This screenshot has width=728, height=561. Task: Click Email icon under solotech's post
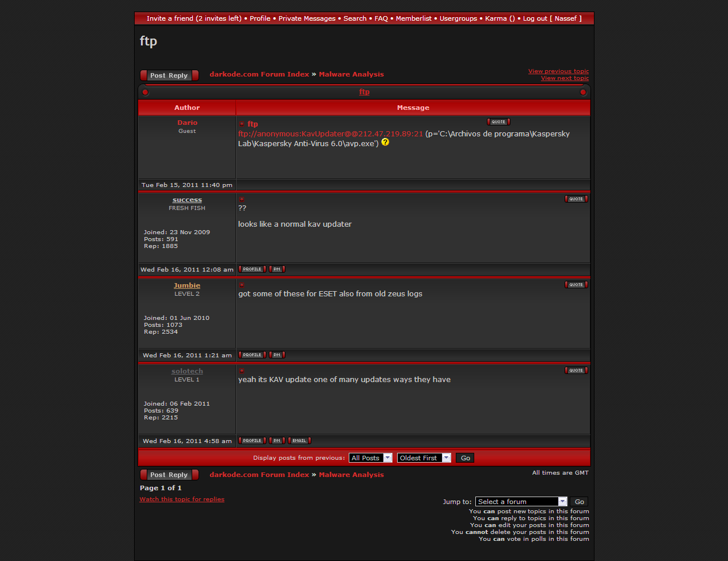coord(299,441)
